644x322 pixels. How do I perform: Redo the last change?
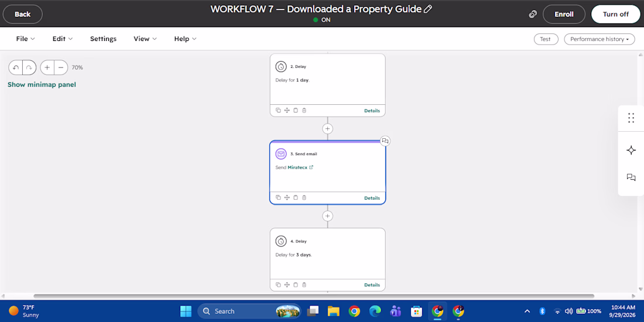pyautogui.click(x=29, y=67)
